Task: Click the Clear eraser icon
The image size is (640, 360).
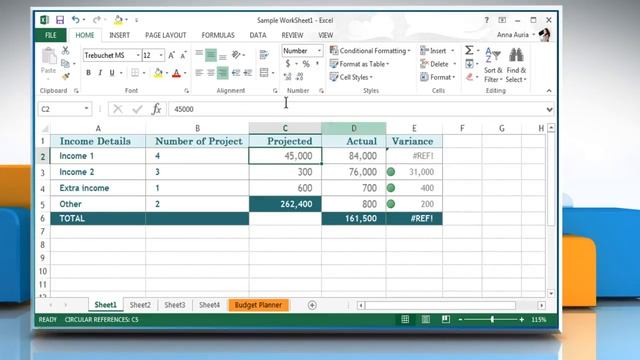Action: click(x=469, y=77)
